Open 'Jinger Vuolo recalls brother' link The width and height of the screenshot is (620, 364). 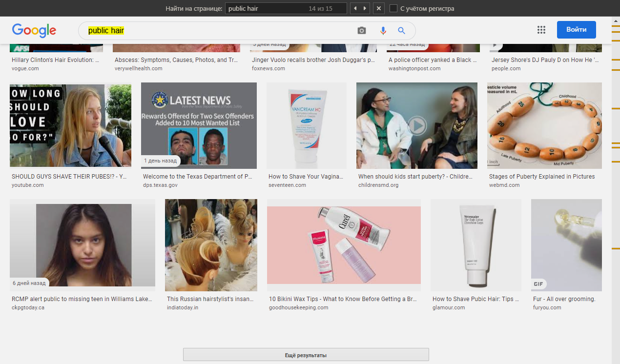coord(313,60)
